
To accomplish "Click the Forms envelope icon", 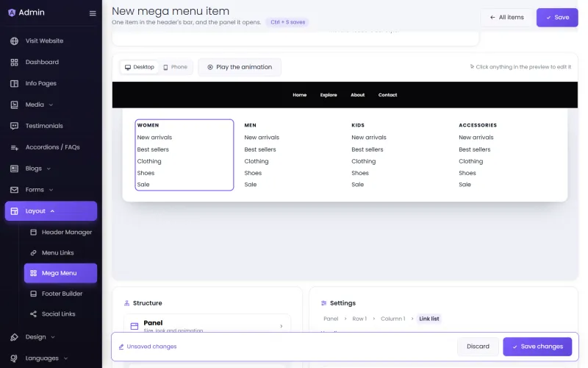I will point(14,190).
